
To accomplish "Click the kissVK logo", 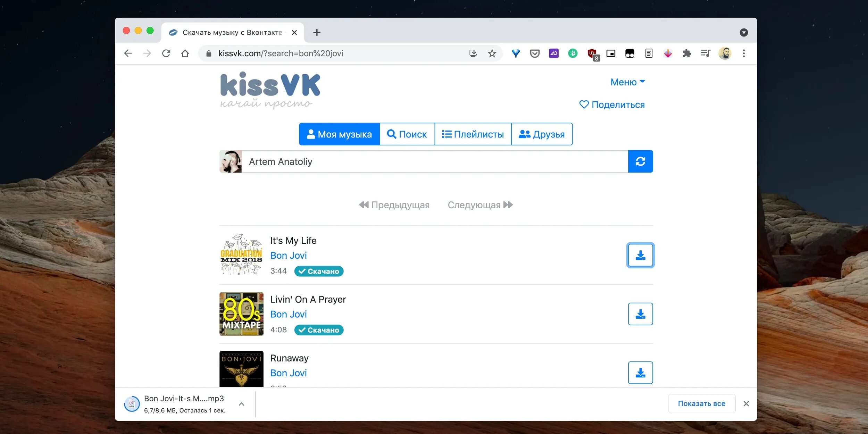I will (x=270, y=90).
